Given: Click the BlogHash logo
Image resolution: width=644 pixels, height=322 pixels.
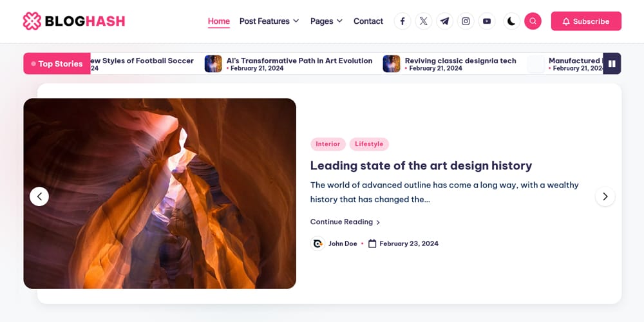Looking at the screenshot, I should pyautogui.click(x=73, y=21).
